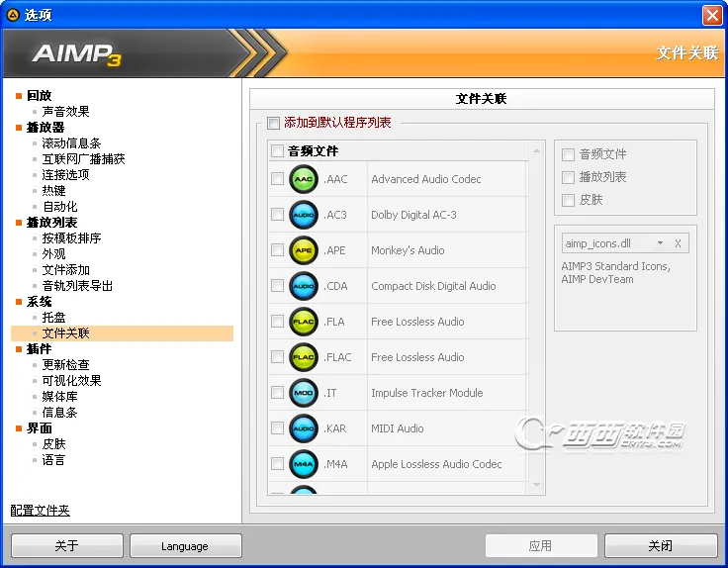Click file list scrollbar up arrow
The image size is (728, 568).
point(537,150)
